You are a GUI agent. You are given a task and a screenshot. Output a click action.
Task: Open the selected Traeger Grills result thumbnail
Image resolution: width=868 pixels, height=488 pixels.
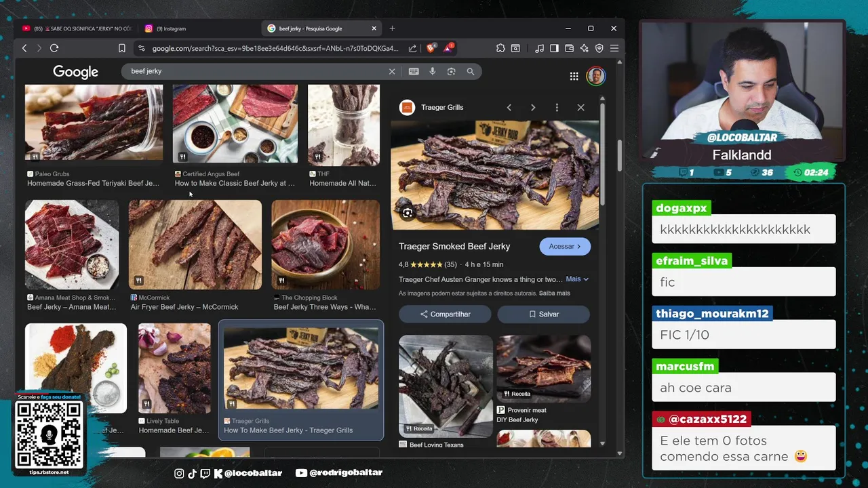[x=301, y=369]
